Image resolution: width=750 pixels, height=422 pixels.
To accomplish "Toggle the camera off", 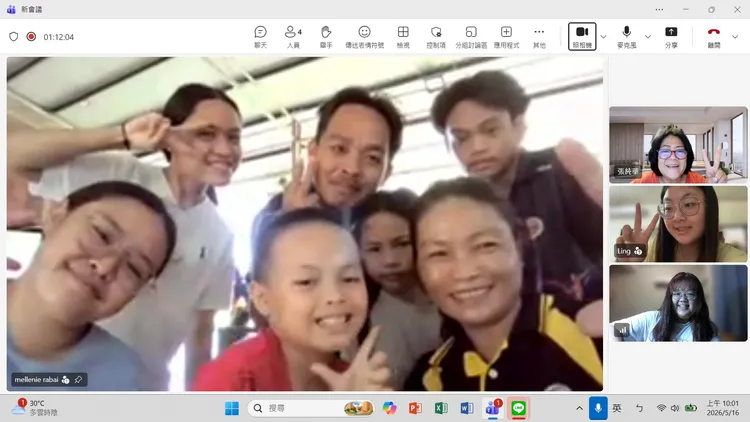I will coord(582,36).
